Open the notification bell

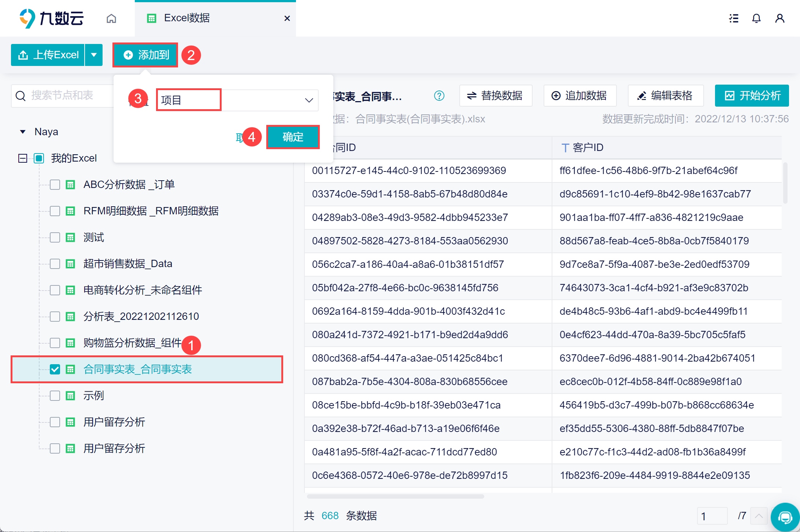(x=756, y=18)
